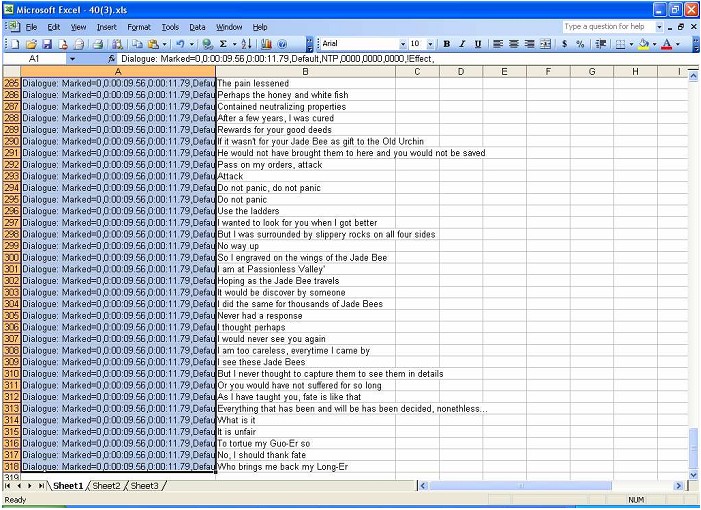Undo the last action
Image resolution: width=701 pixels, height=510 pixels.
(181, 44)
